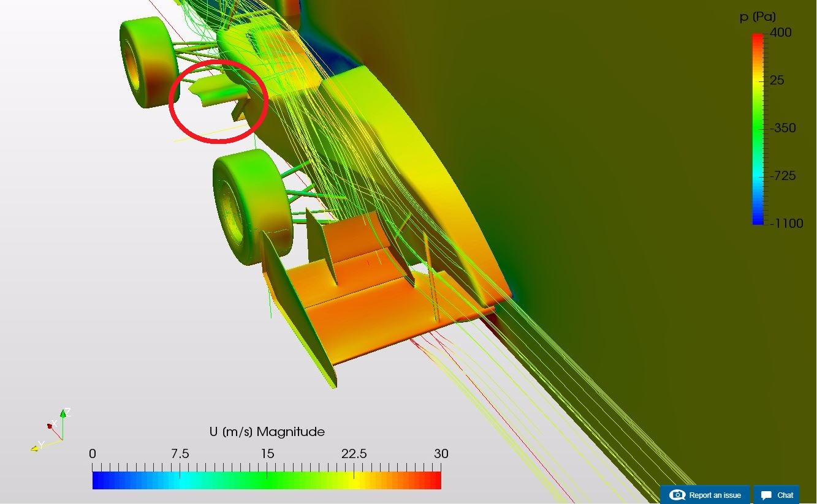This screenshot has width=817, height=504.
Task: Click the camera icon inside Report an issue button
Action: (677, 495)
